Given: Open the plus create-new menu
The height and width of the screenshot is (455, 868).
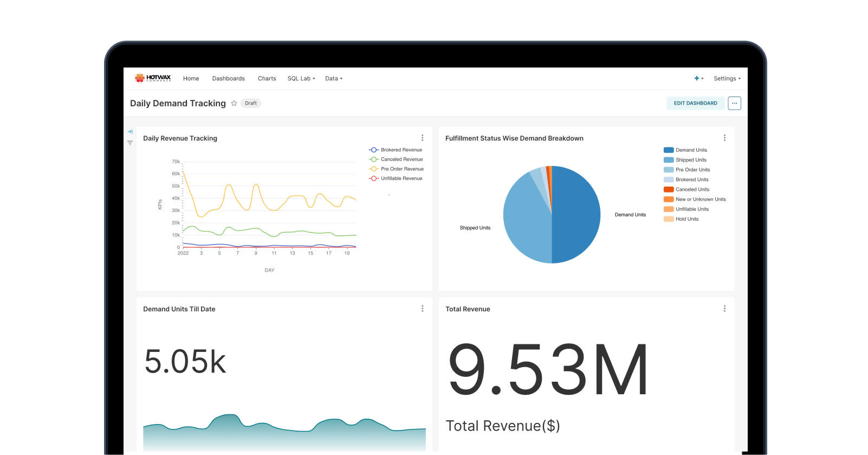Looking at the screenshot, I should coord(698,79).
